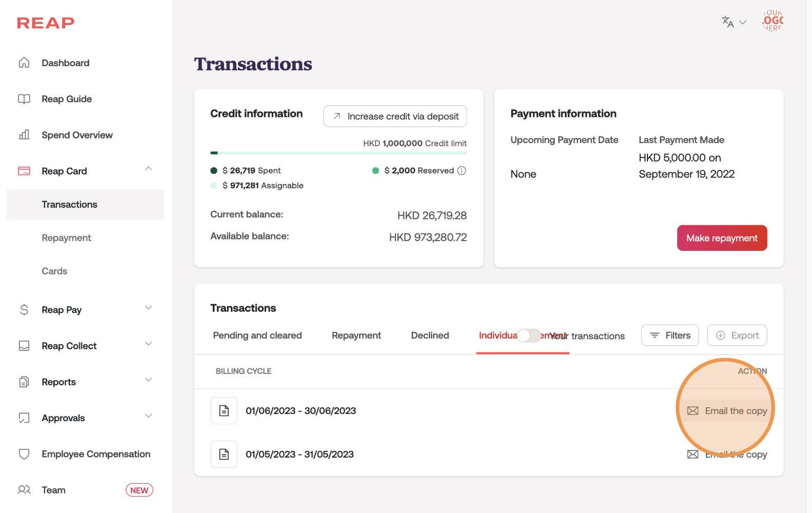The height and width of the screenshot is (513, 812).
Task: Select the Declined tab
Action: [x=430, y=336]
